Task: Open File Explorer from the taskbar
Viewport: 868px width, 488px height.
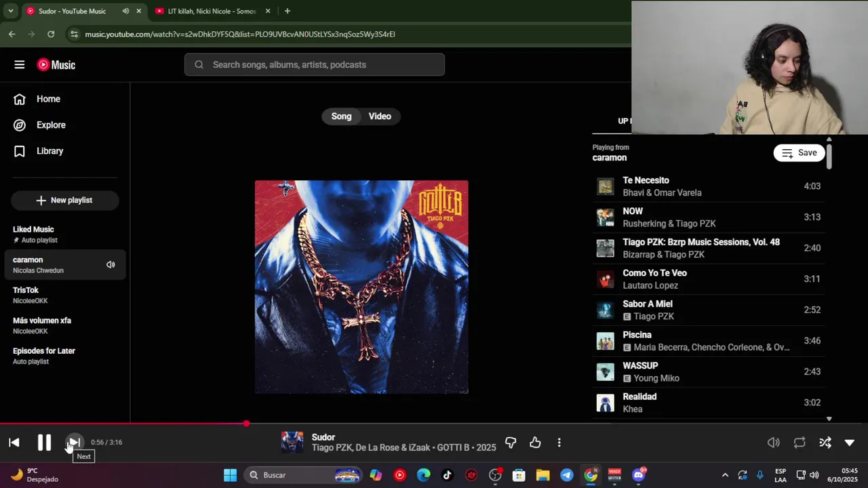Action: point(542,475)
